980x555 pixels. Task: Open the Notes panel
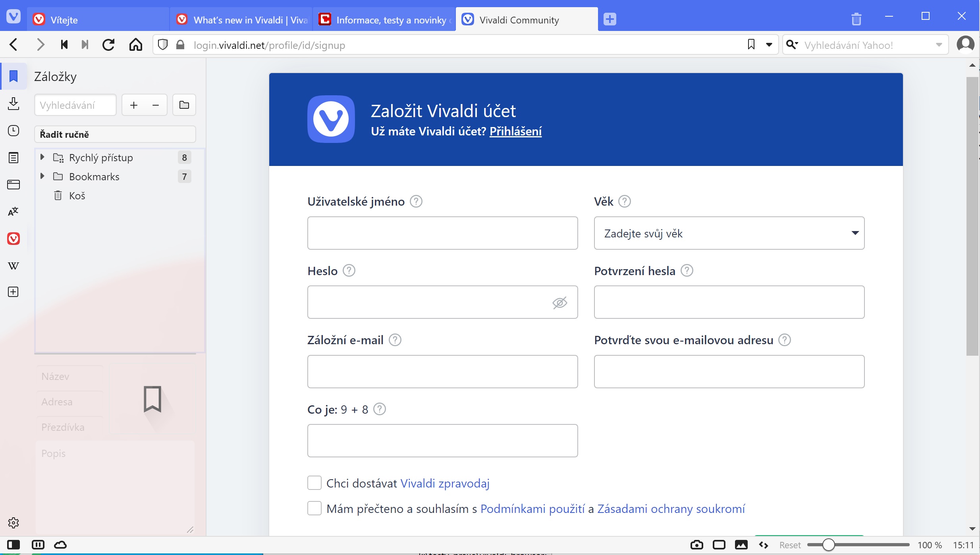[x=14, y=158]
